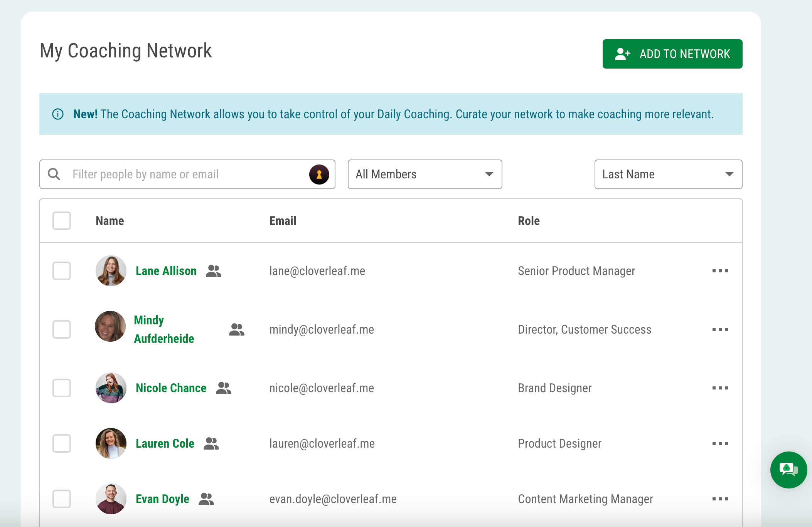Open three-dot menu for Lauren Cole
Viewport: 812px width, 527px height.
(720, 443)
